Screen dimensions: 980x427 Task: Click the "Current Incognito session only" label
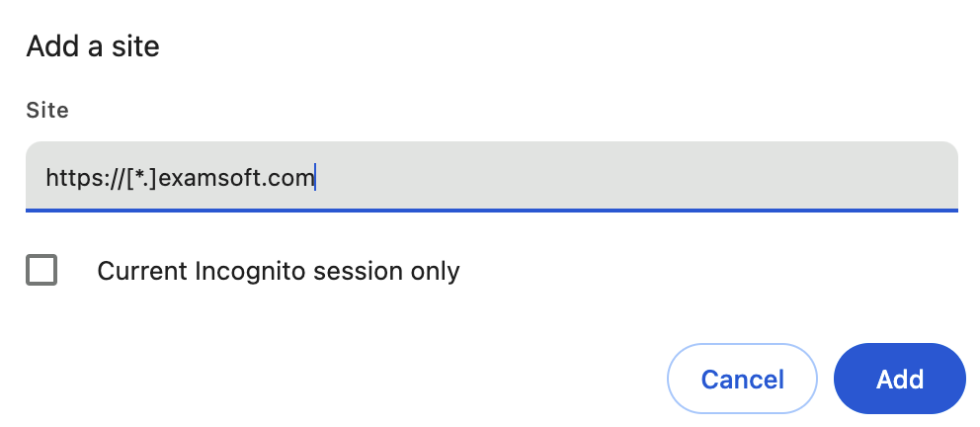[x=278, y=270]
